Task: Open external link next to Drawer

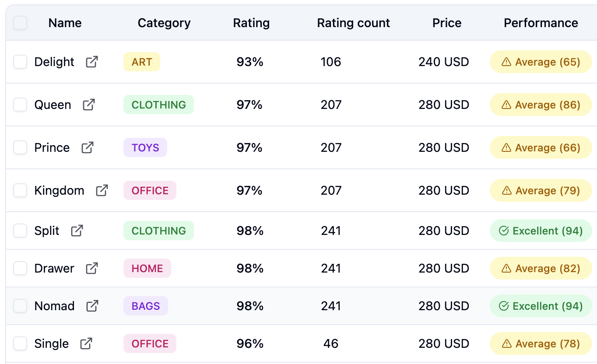Action: coord(92,268)
